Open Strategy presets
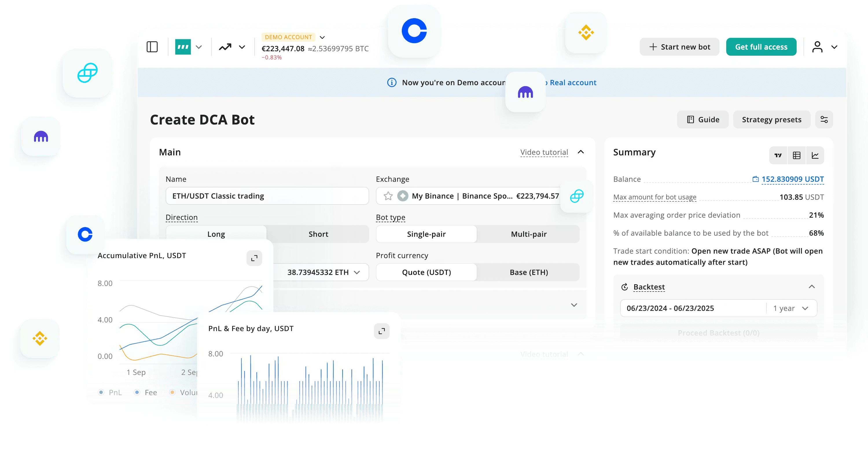868x449 pixels. coord(771,119)
